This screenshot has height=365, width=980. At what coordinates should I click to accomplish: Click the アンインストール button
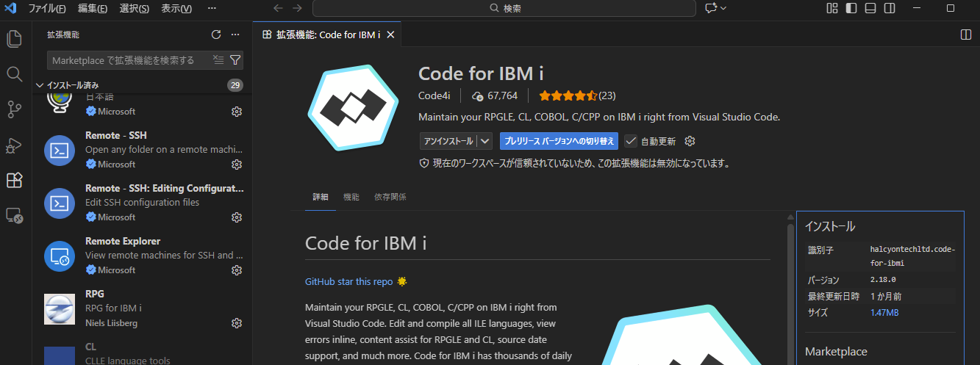pos(448,141)
